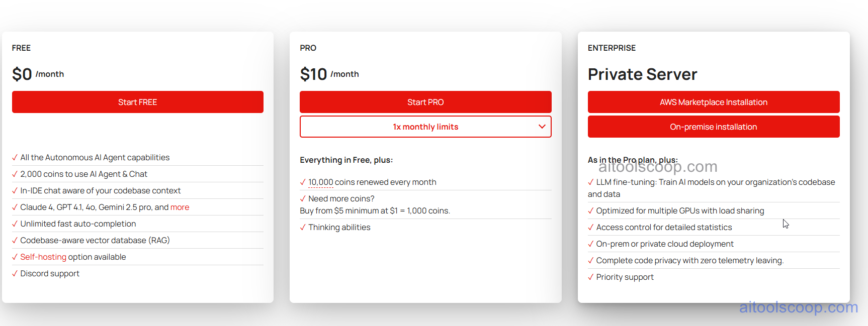Select AWS Marketplace Installation

pos(713,102)
